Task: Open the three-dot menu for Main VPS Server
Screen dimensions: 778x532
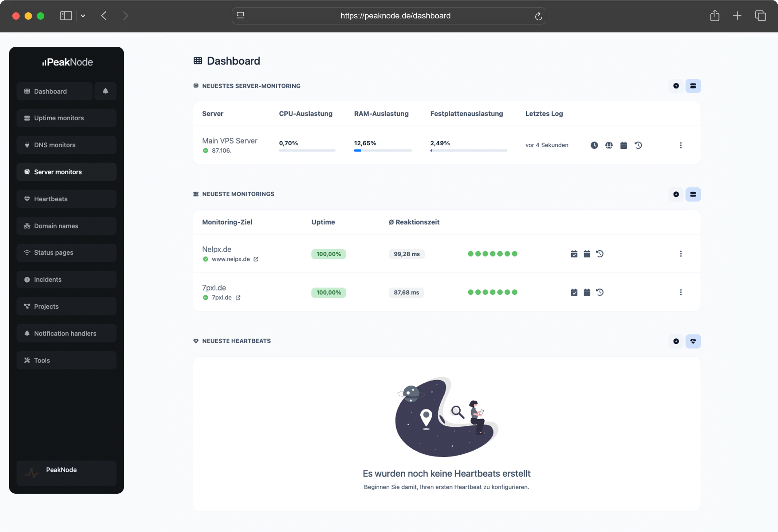Action: 681,145
